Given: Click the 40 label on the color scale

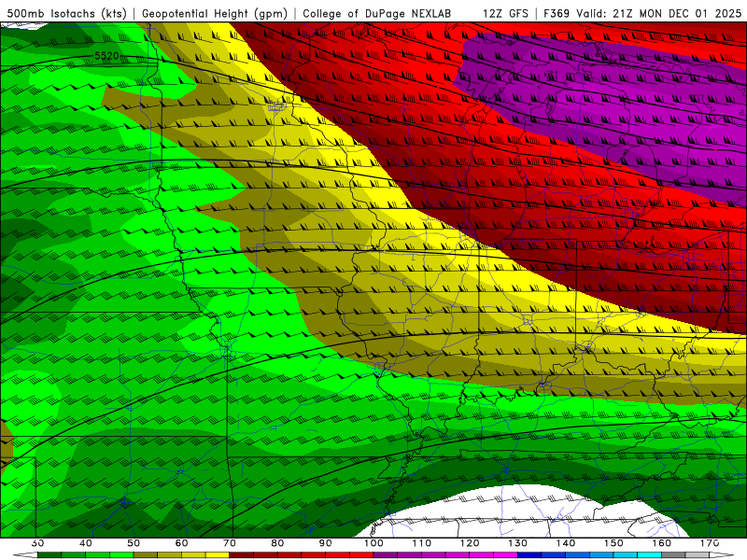Looking at the screenshot, I should pos(86,543).
